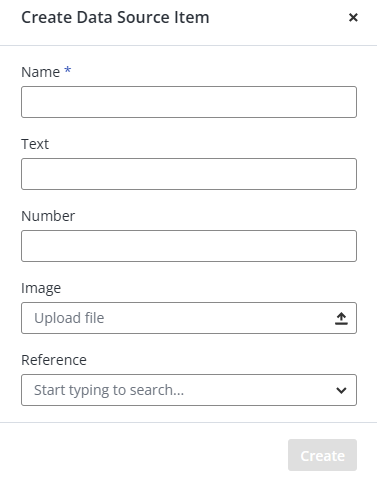Click the Create button

[322, 455]
